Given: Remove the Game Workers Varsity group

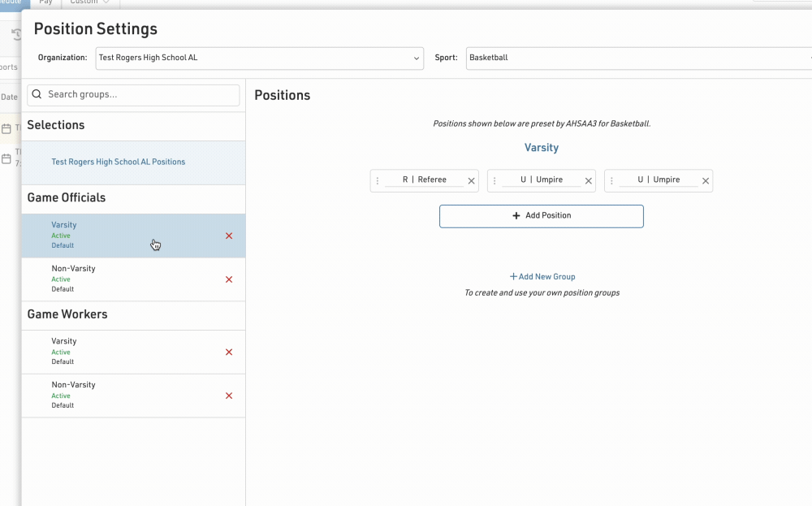Looking at the screenshot, I should click(229, 352).
